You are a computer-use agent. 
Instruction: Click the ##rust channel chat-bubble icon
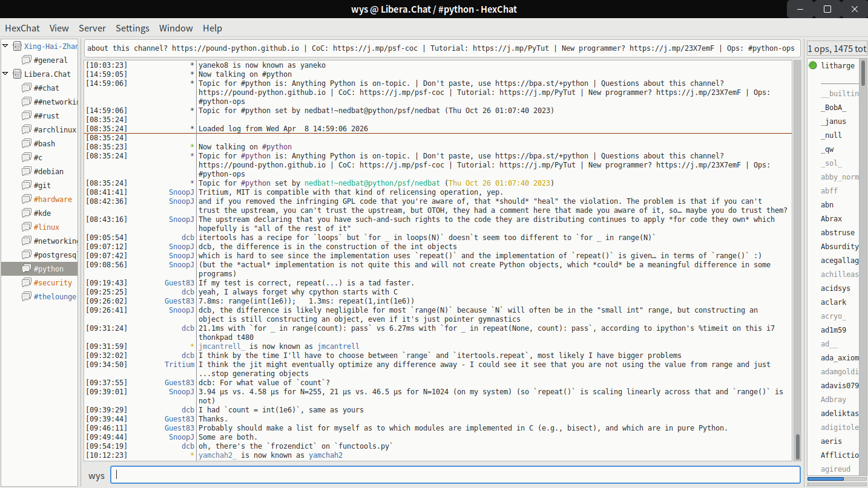click(27, 116)
